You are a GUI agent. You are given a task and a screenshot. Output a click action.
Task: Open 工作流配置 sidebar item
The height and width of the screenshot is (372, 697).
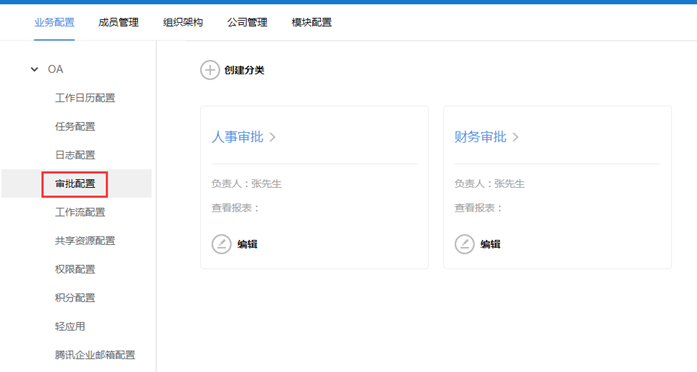pos(80,212)
